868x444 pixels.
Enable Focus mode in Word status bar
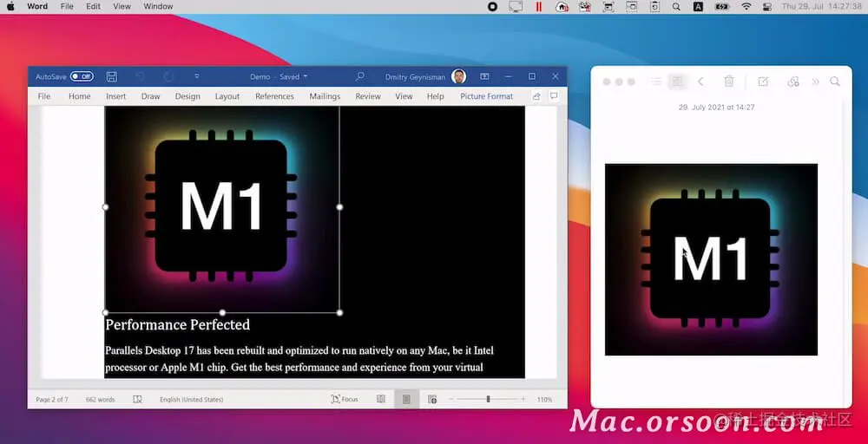[x=345, y=399]
